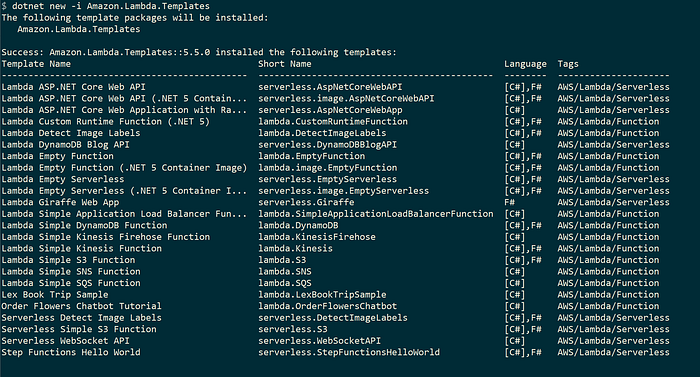The height and width of the screenshot is (377, 700).
Task: Select the success message with version 5.5.0
Action: [x=199, y=52]
